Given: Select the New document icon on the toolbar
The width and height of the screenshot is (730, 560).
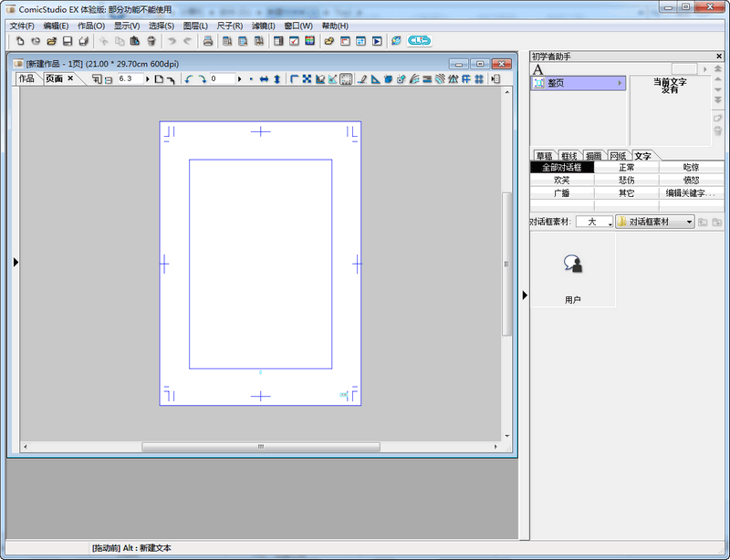Looking at the screenshot, I should (18, 41).
